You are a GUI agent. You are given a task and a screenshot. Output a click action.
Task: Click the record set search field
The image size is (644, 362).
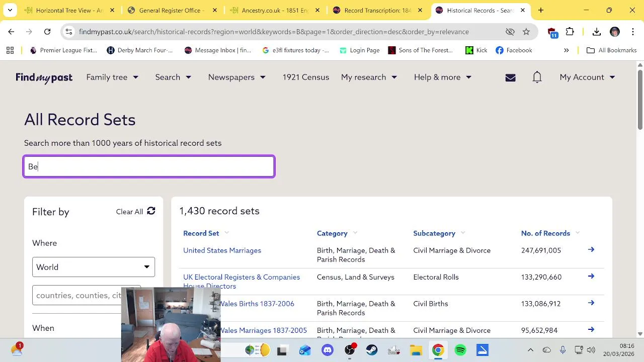click(149, 166)
